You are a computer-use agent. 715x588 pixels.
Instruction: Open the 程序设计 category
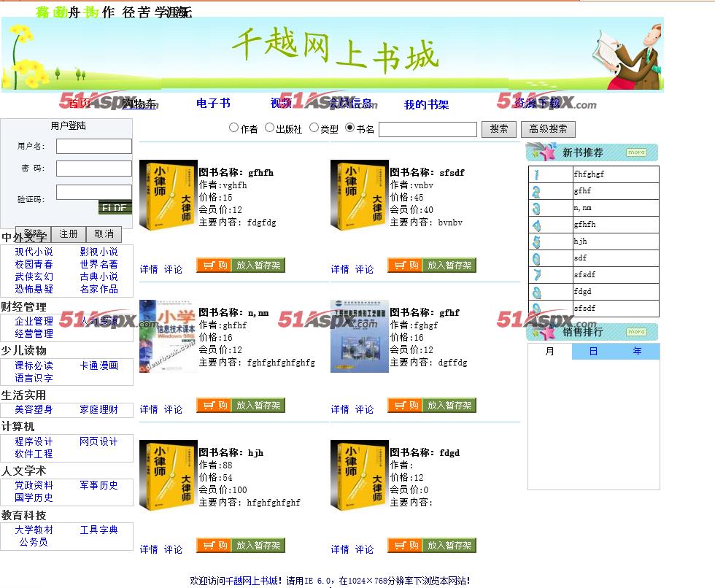[x=34, y=441]
